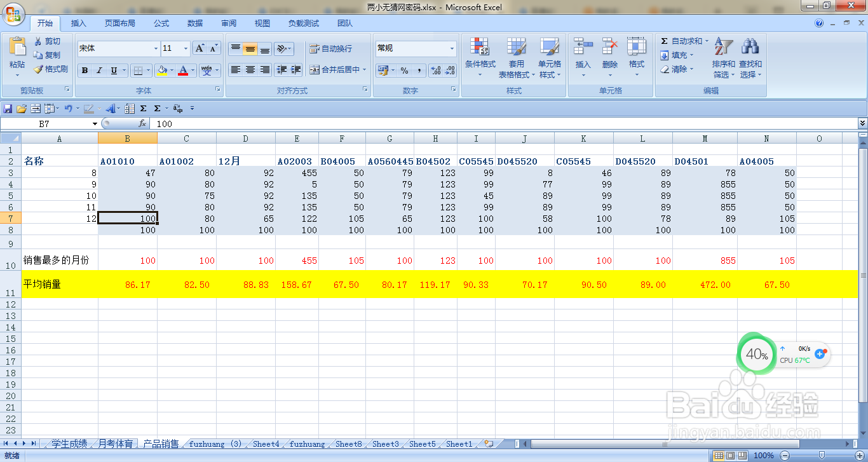
Task: Select the Format Painter (格式刷) brush
Action: 51,69
